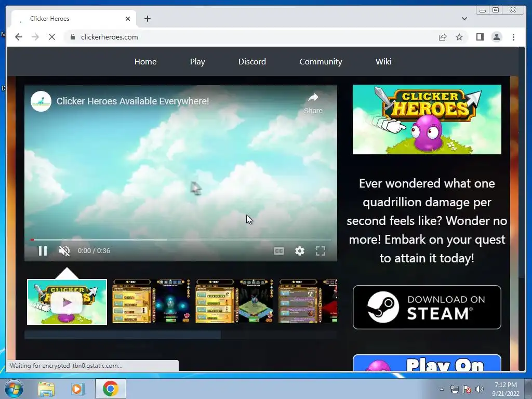Click the Chrome taskbar icon

click(110, 389)
